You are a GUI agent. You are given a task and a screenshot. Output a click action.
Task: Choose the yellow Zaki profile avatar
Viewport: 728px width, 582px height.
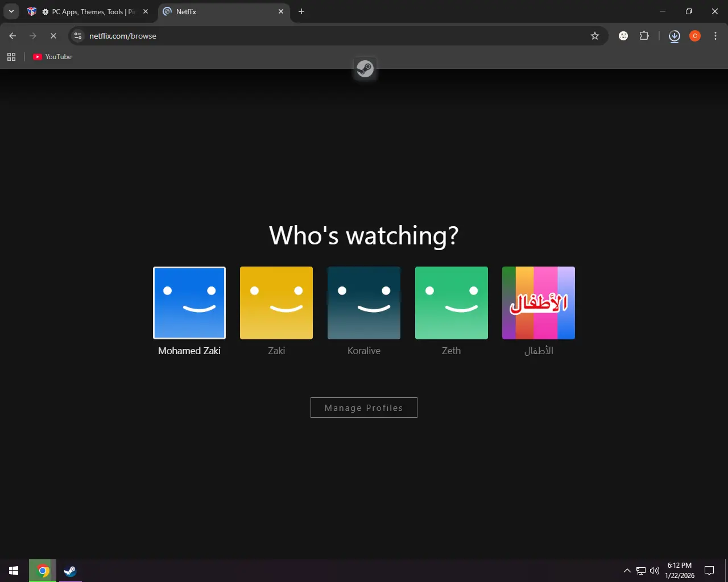coord(276,303)
